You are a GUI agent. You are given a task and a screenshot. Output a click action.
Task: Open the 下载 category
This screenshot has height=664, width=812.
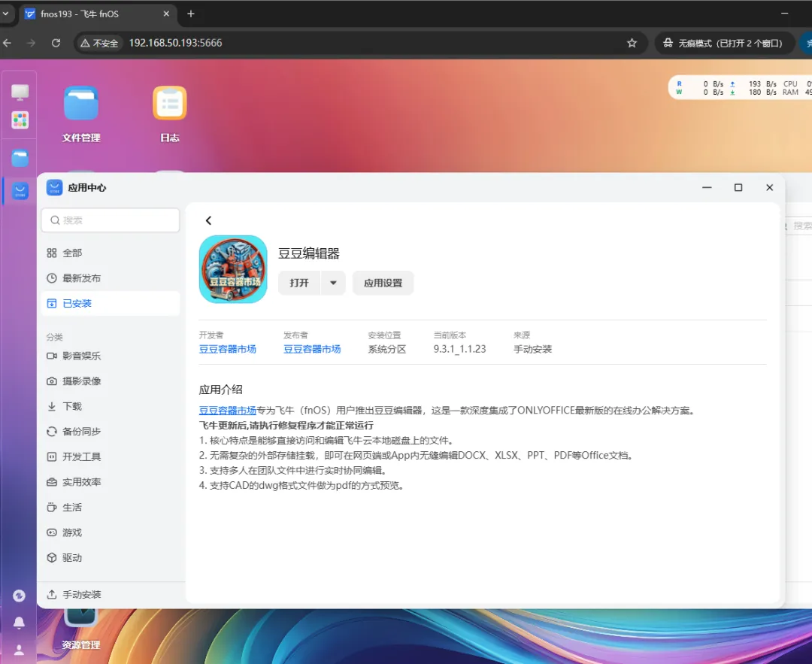pos(111,407)
